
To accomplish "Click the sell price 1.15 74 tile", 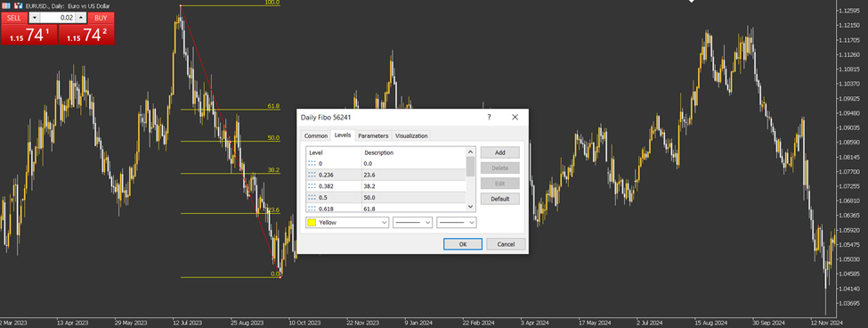I will point(28,35).
